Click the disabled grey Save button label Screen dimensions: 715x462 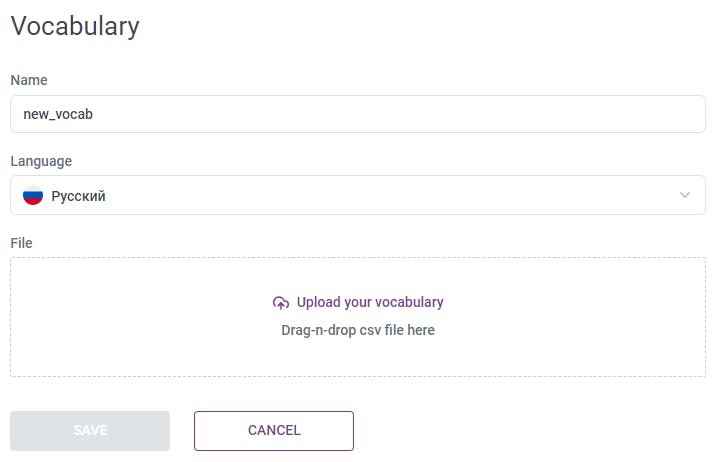(90, 431)
